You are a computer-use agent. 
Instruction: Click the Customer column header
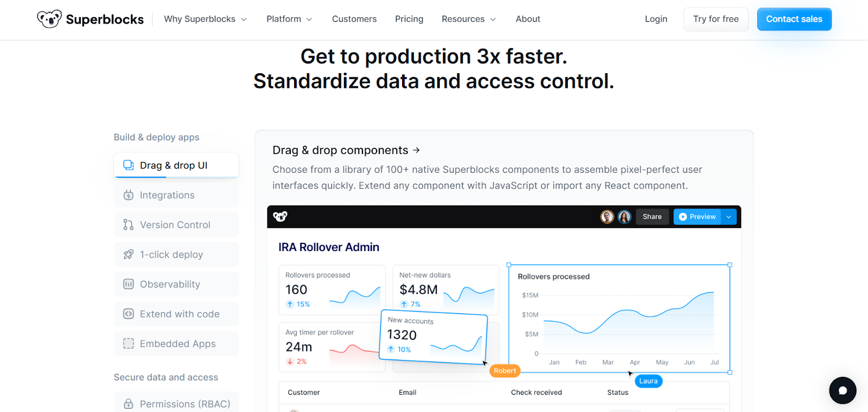tap(304, 392)
